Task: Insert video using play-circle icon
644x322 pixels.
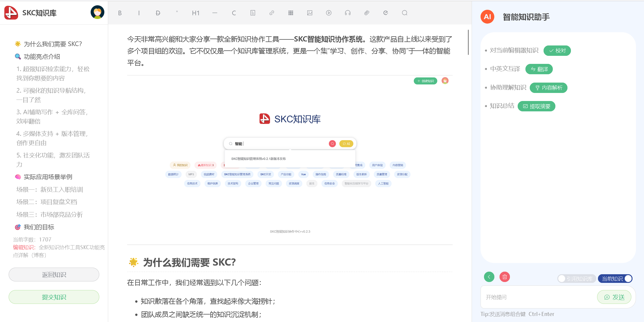Action: (x=329, y=13)
